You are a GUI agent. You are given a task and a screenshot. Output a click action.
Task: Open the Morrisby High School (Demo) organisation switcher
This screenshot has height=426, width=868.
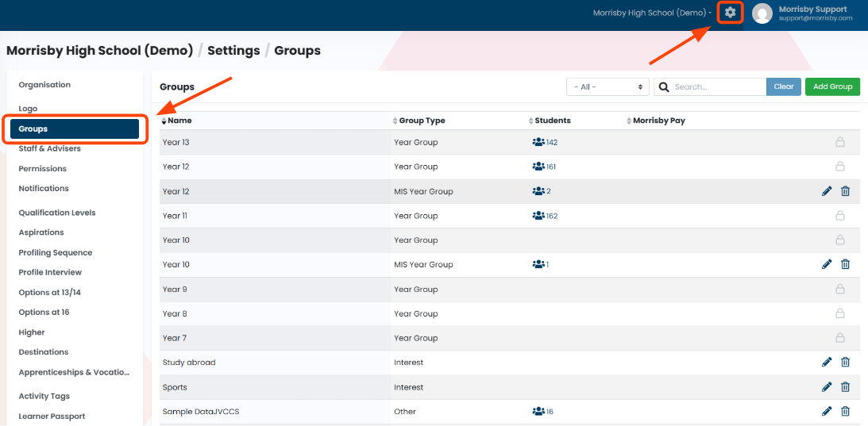[652, 13]
